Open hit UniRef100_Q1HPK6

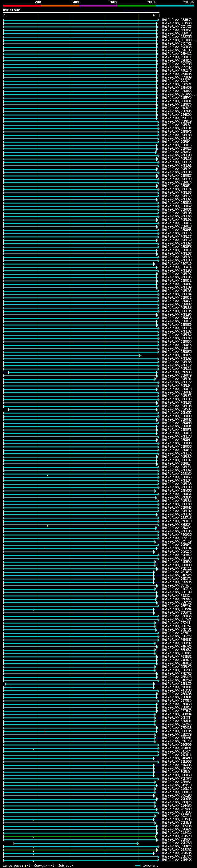coord(176,860)
